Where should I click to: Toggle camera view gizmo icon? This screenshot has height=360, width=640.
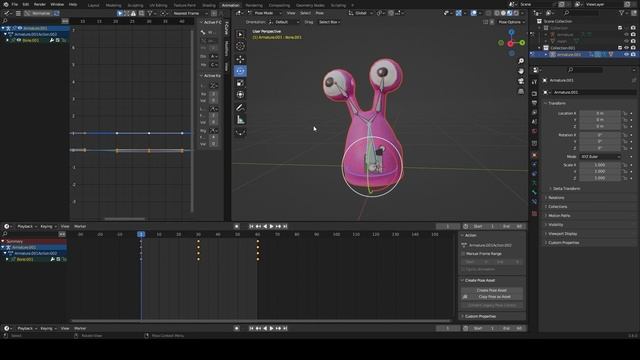tap(521, 81)
